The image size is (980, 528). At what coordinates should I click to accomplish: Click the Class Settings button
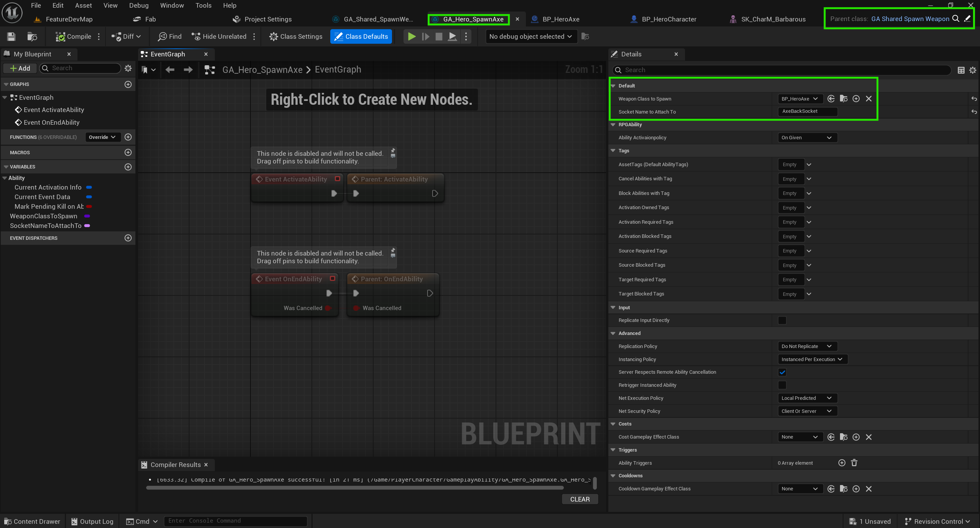(x=296, y=36)
